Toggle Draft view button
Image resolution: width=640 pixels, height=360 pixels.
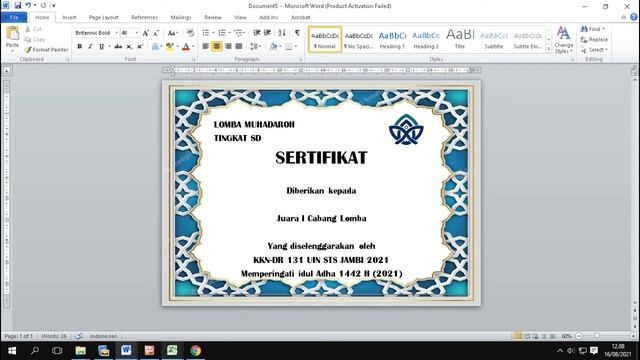(x=552, y=336)
